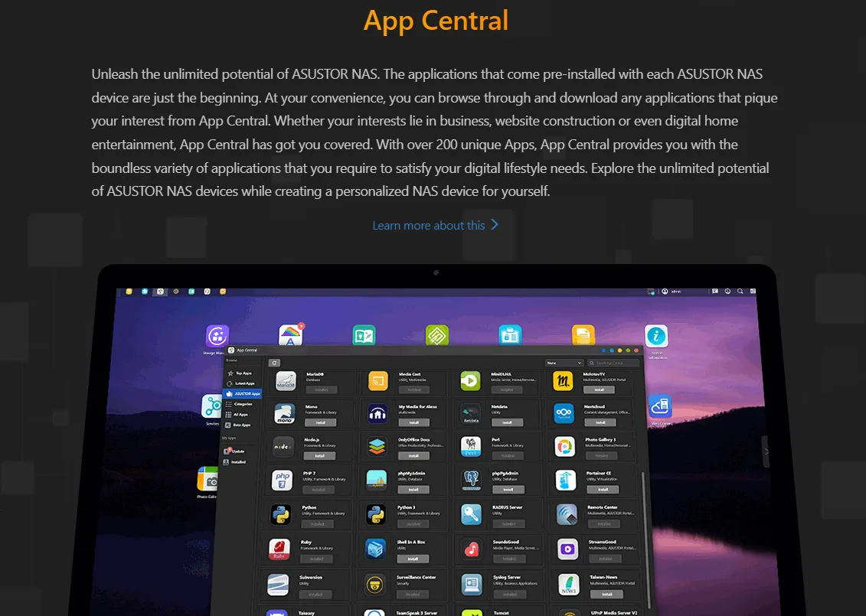Click the Mono app icon
The image size is (866, 616).
point(285,413)
